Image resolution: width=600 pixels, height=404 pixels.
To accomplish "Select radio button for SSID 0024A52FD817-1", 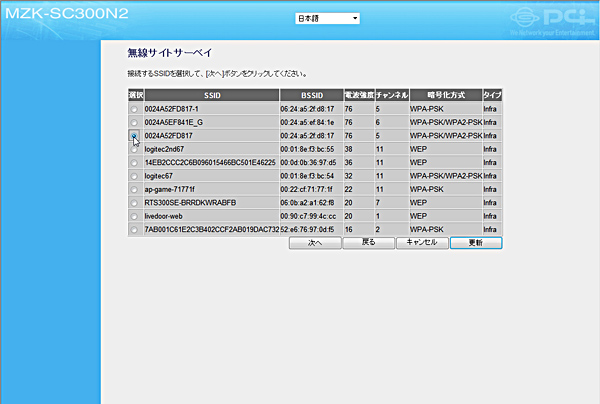I will coord(134,108).
